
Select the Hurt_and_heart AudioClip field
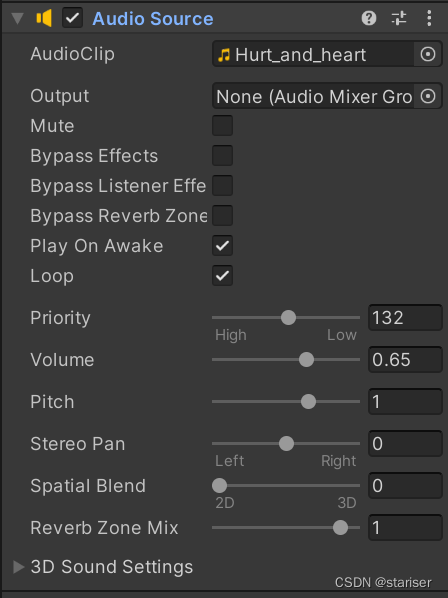click(313, 54)
